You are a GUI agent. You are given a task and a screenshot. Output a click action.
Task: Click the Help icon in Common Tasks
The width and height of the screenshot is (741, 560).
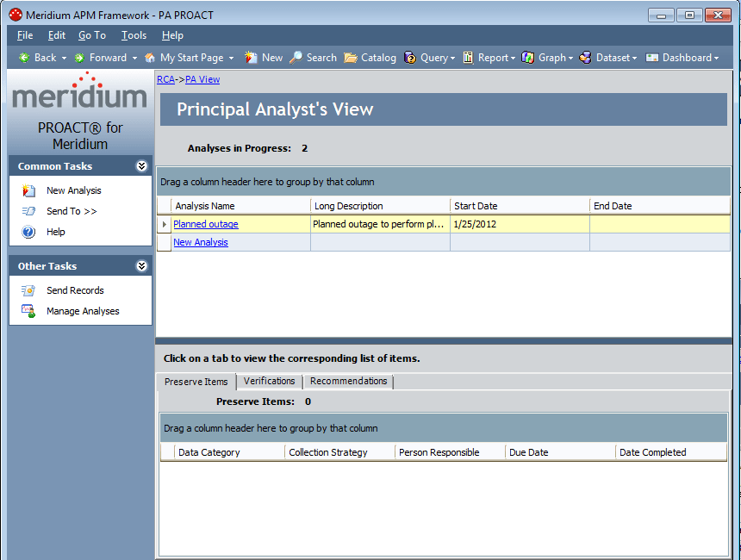click(x=28, y=232)
